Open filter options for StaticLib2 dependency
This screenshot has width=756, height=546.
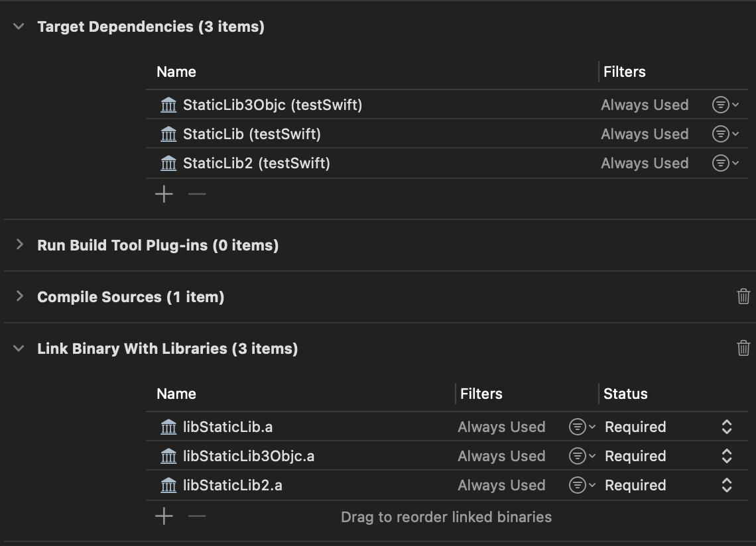coord(725,163)
